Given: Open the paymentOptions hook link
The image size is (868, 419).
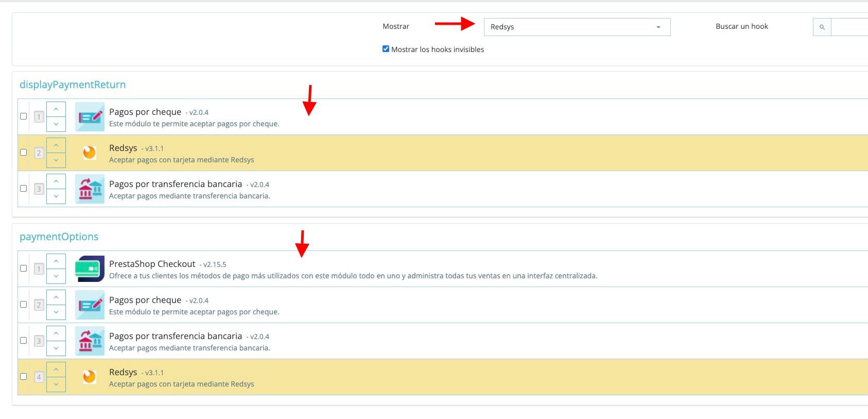Looking at the screenshot, I should click(59, 237).
